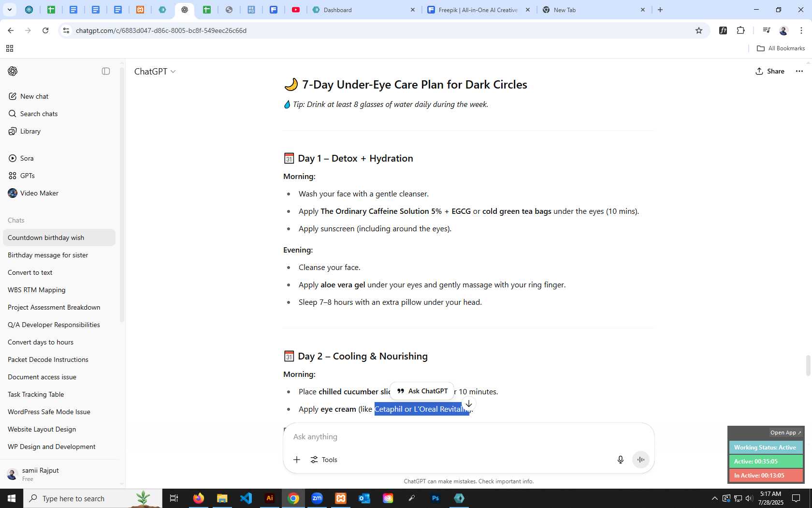
Task: Click Open App in tracker widget
Action: click(x=785, y=433)
